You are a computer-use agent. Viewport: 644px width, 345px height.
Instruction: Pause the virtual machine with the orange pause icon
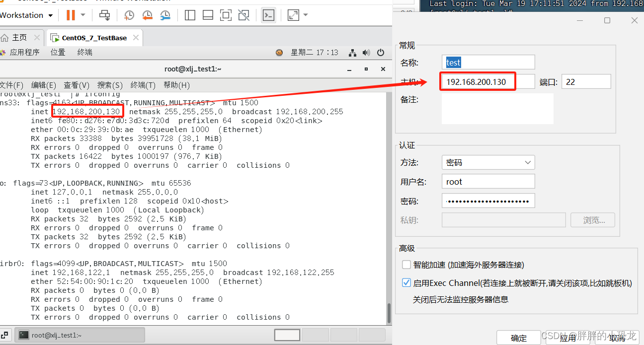click(x=71, y=15)
